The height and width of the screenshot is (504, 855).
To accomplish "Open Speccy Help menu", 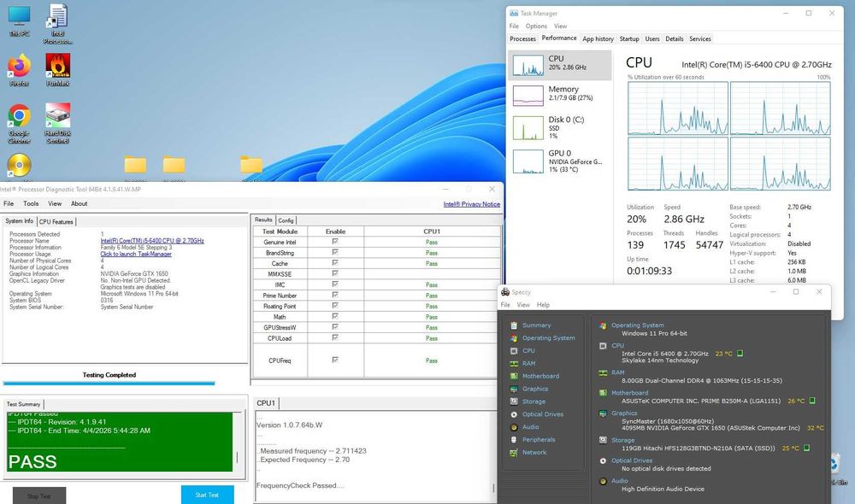I will coord(543,305).
